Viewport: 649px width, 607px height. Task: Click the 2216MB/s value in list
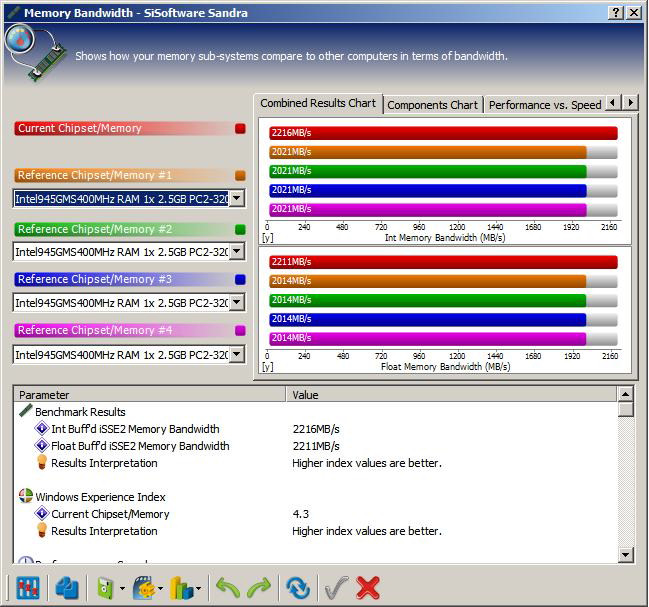[x=316, y=429]
